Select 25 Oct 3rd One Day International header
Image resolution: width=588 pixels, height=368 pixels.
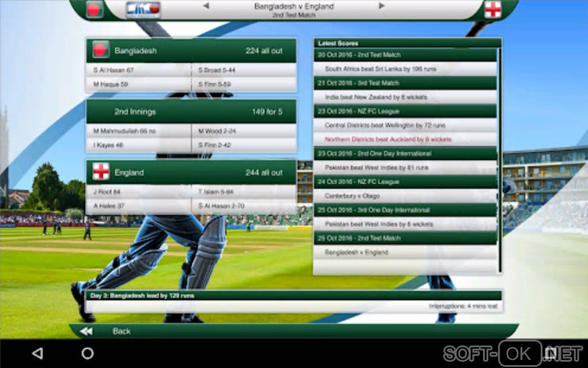(x=405, y=210)
